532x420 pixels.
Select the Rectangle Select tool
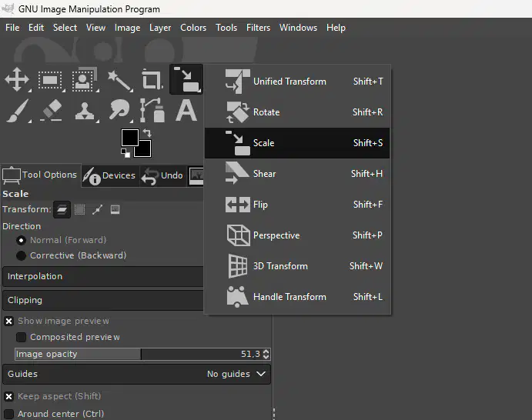tap(50, 80)
